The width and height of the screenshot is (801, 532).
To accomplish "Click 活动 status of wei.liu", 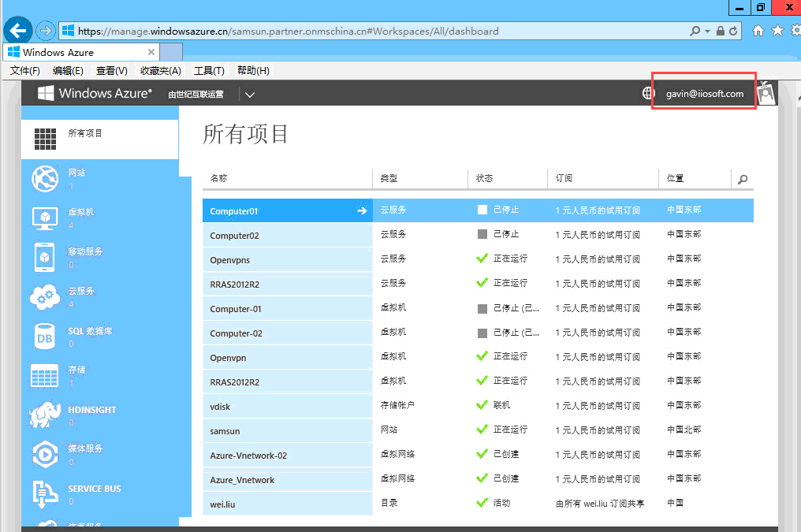I will (501, 503).
